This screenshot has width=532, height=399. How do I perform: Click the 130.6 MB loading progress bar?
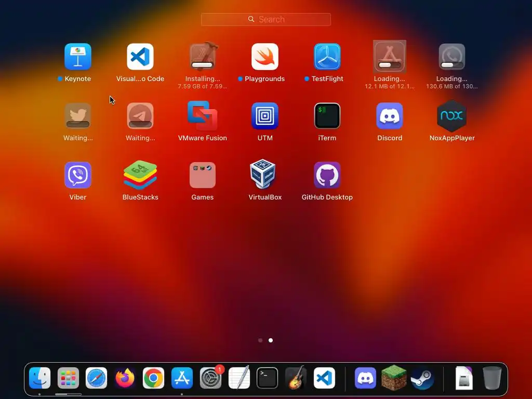(452, 65)
